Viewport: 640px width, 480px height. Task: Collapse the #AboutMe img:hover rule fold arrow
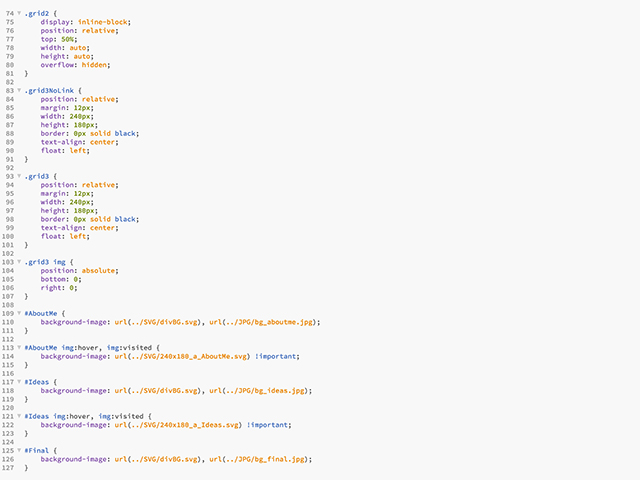click(x=19, y=347)
